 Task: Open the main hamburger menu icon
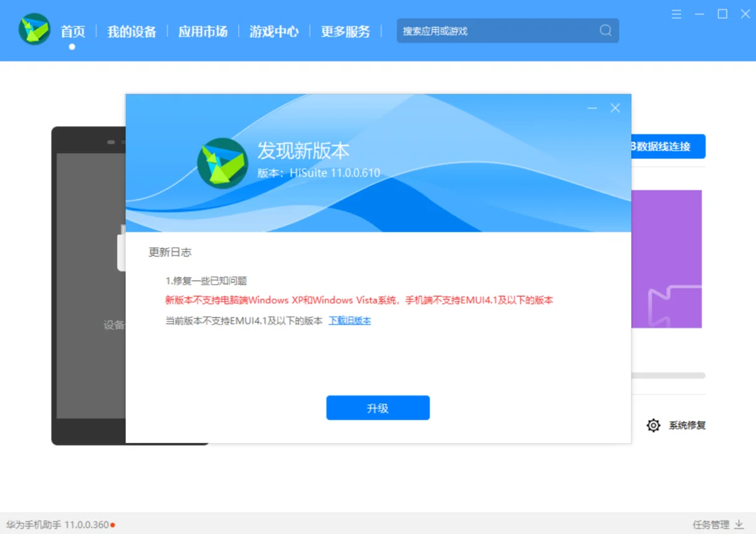[676, 14]
